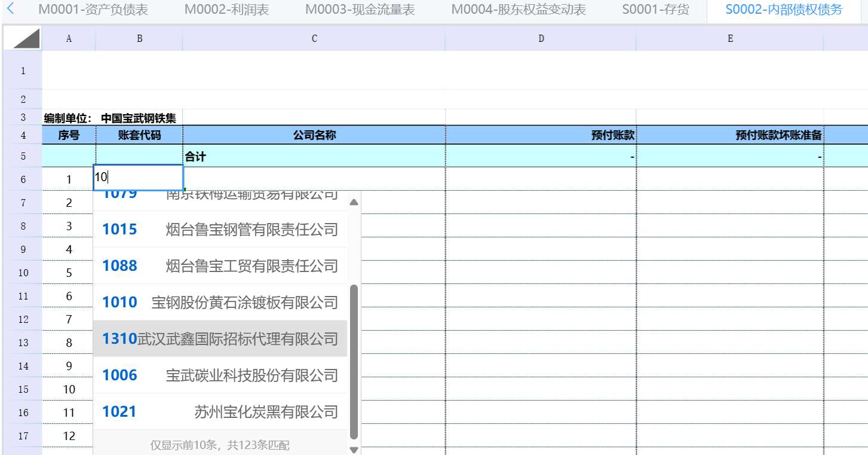Screen dimensions: 868x455
Task: Click the 账套代码 input cell containing 10
Action: coord(139,178)
